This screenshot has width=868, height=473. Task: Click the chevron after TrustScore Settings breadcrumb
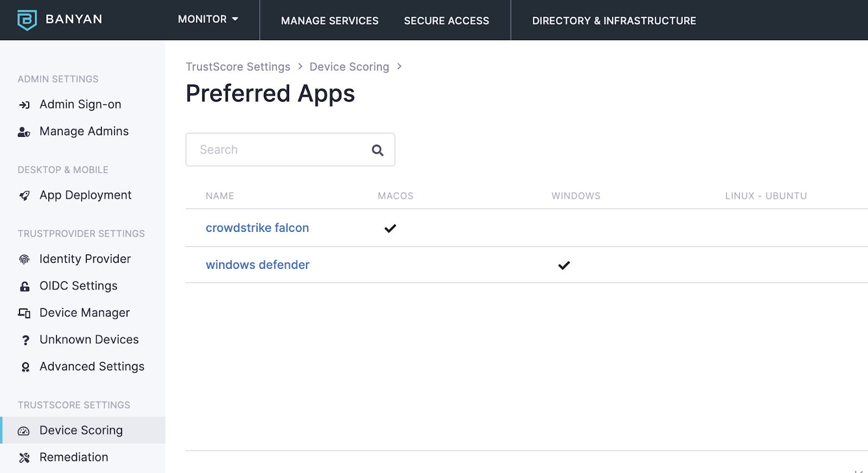point(300,66)
